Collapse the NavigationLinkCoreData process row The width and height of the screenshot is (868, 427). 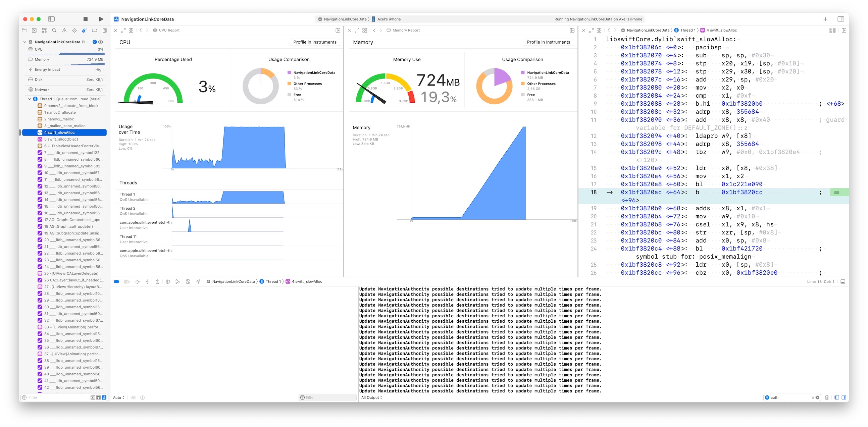(x=24, y=42)
